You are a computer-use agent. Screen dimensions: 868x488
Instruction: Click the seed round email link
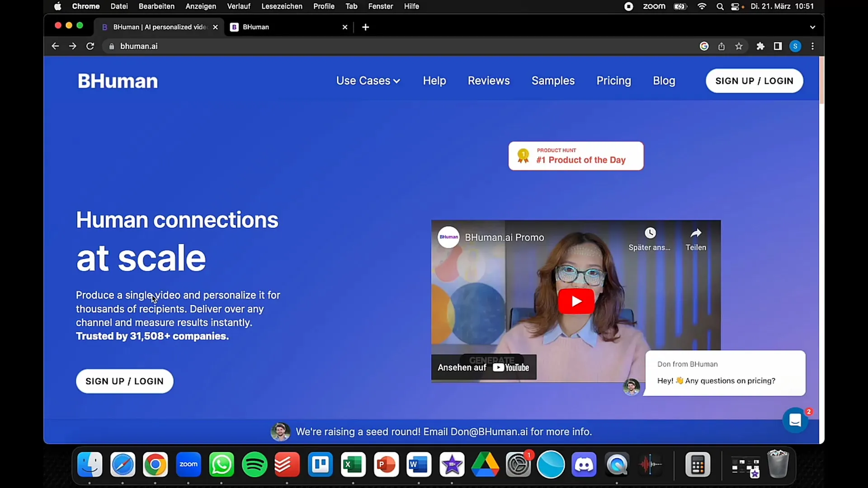[489, 432]
